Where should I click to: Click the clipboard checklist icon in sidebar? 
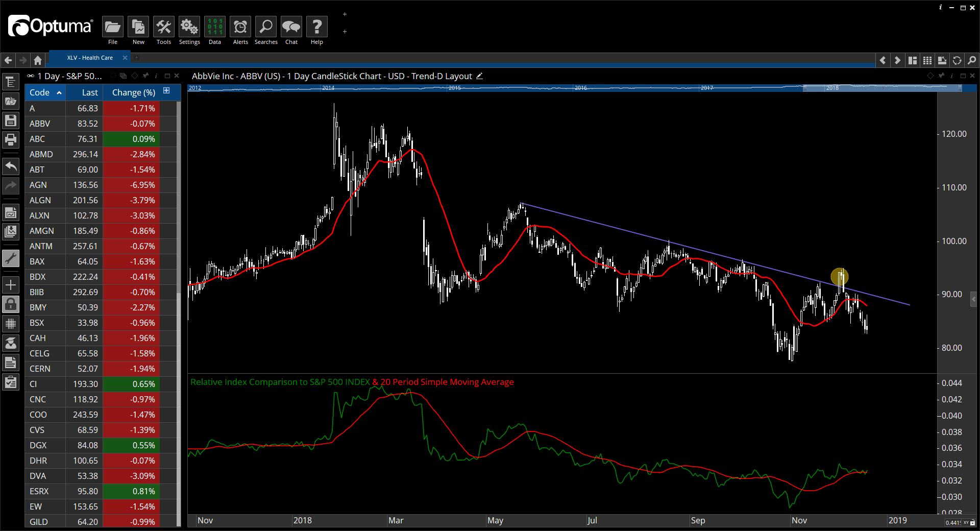tap(11, 382)
